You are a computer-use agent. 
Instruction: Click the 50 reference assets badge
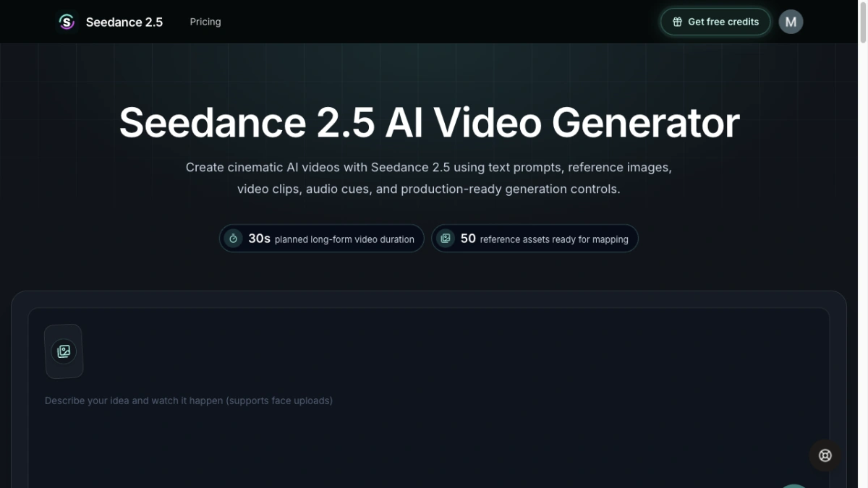(x=535, y=239)
